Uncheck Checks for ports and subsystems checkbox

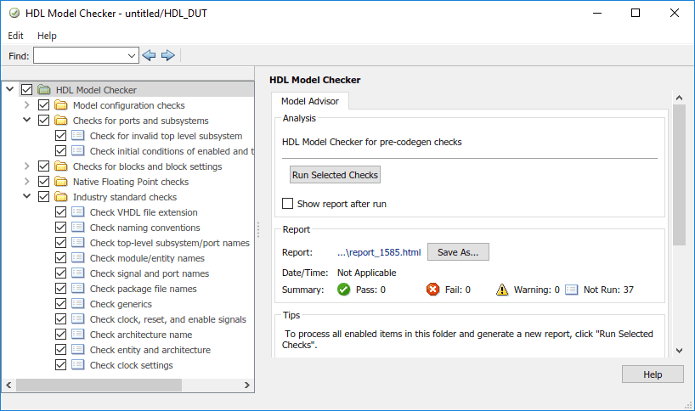[43, 121]
